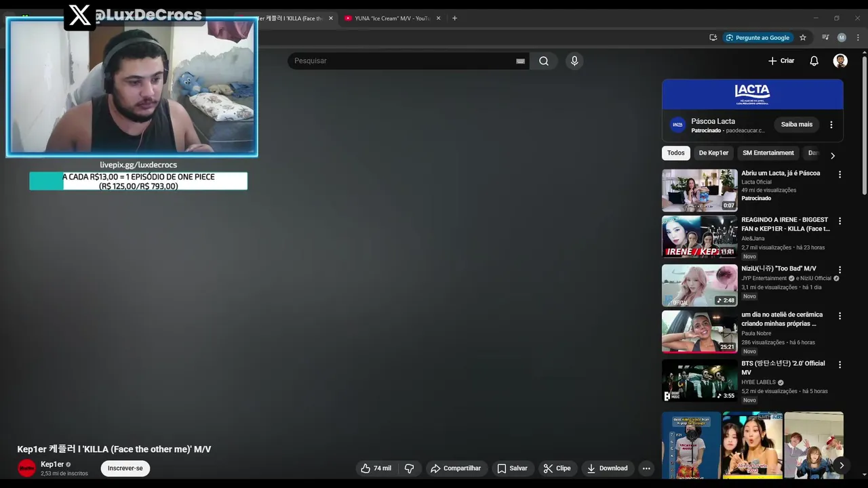
Task: Dislike the KILLA video
Action: click(x=409, y=468)
